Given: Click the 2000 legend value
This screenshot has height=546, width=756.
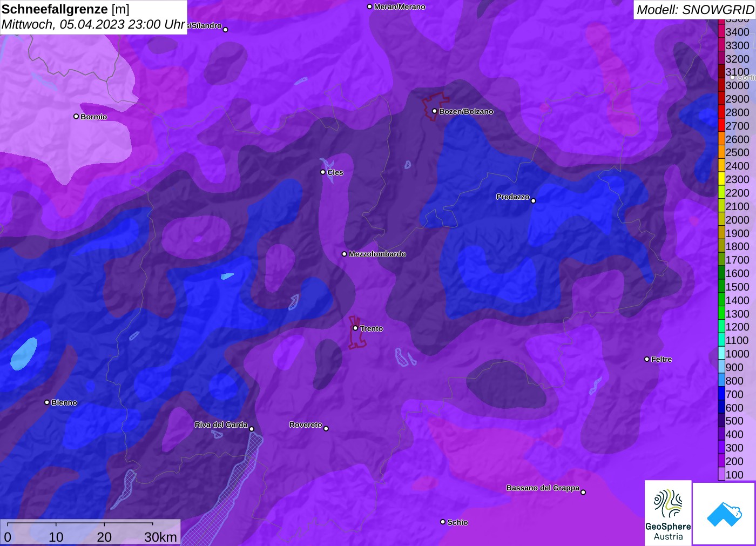Looking at the screenshot, I should coord(738,220).
